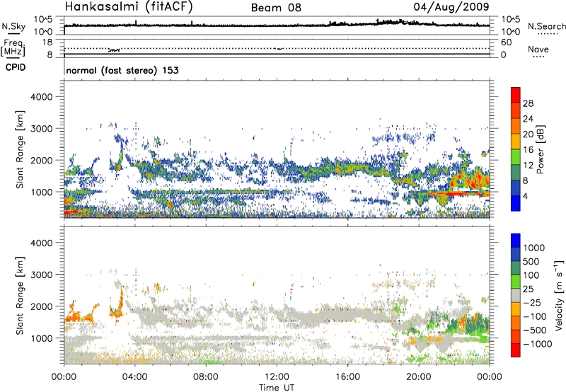This screenshot has width=566, height=392.
Task: Click the 'N.Search' legend label
Action: coord(546,26)
